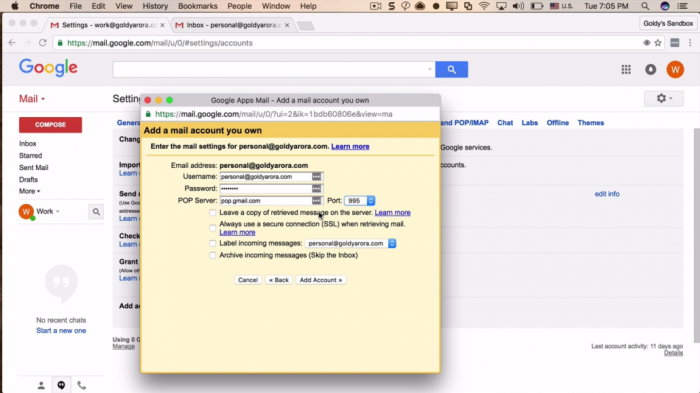Open the phone calls icon

pyautogui.click(x=81, y=385)
